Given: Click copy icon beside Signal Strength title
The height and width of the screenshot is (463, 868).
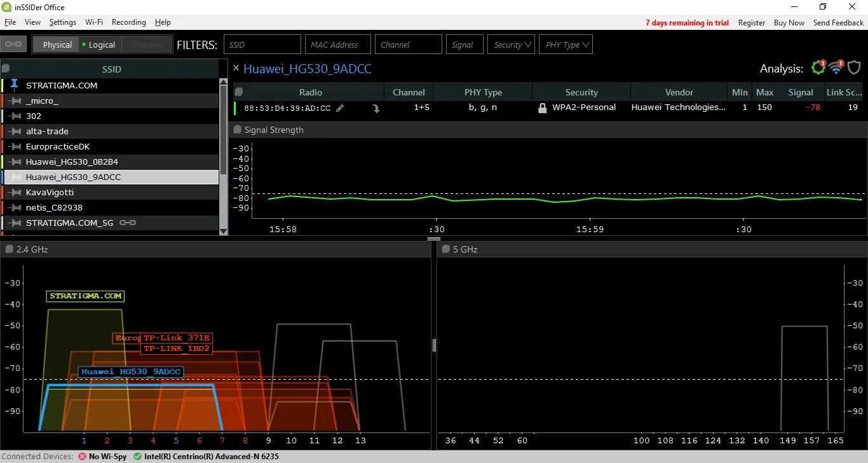Looking at the screenshot, I should click(238, 130).
